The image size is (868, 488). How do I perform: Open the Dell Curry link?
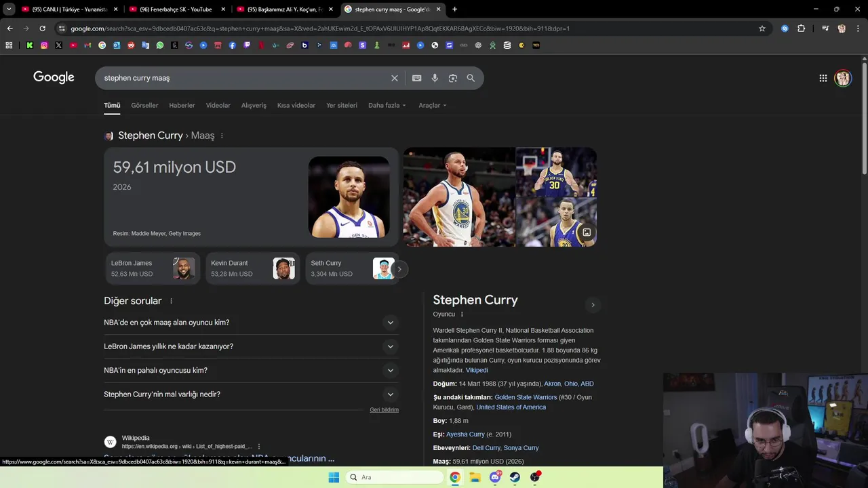(486, 448)
